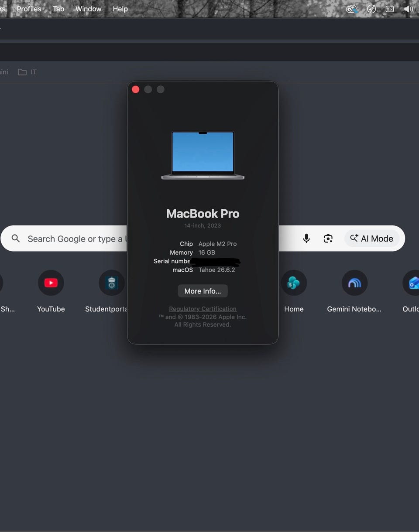419x532 pixels.
Task: Open the Regulatory Certification link
Action: (x=203, y=309)
